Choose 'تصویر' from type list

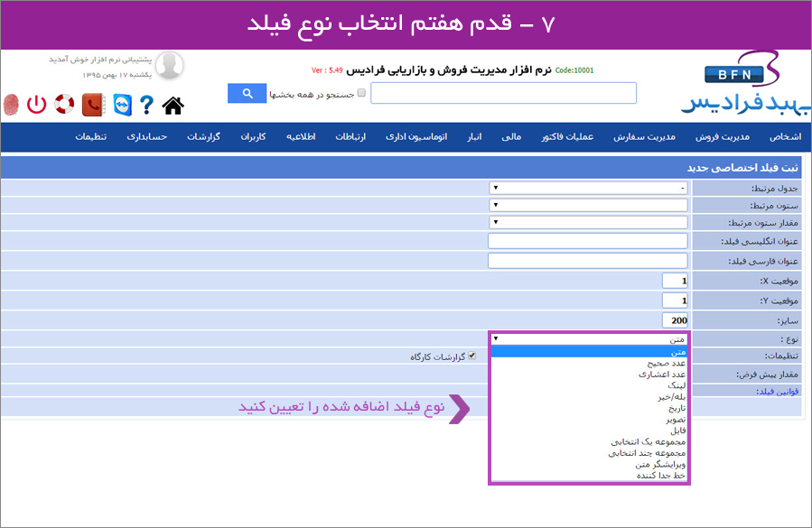[589, 420]
